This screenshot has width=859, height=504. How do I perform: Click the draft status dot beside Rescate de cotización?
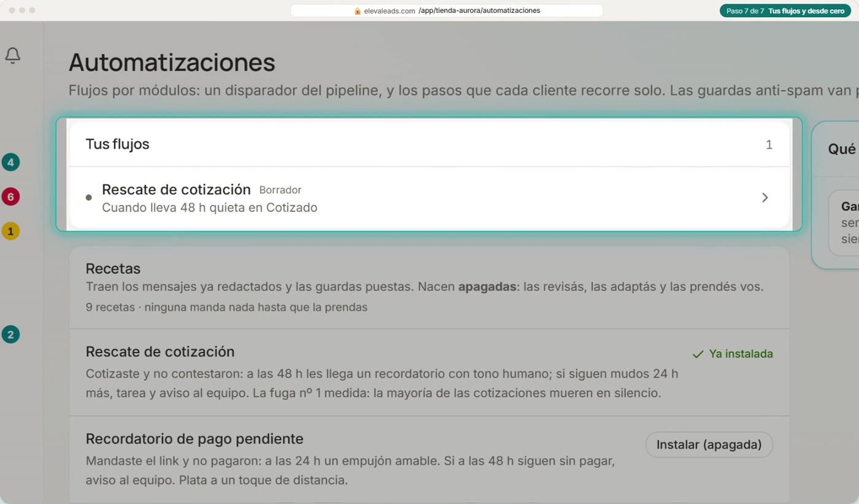tap(88, 197)
